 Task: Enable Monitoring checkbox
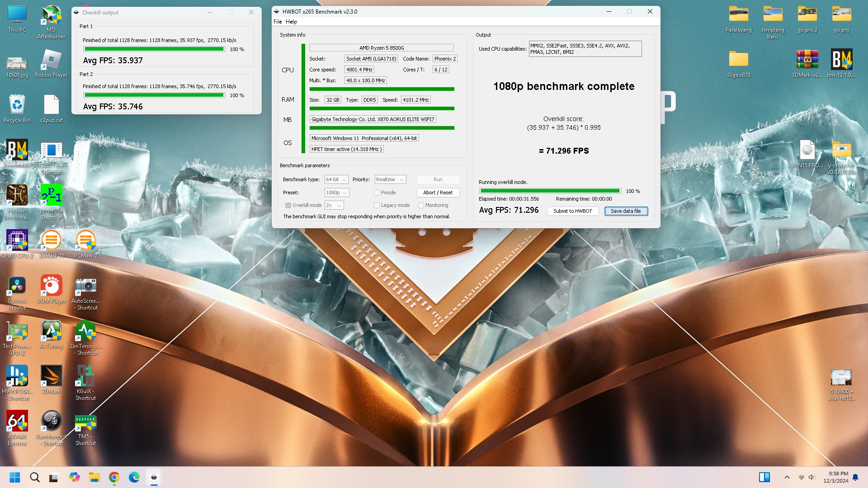coord(421,205)
